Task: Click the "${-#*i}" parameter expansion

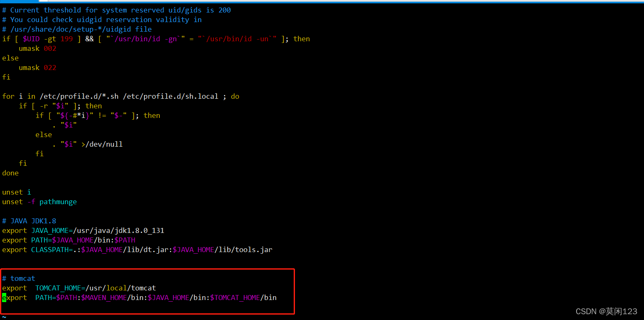Action: point(75,115)
